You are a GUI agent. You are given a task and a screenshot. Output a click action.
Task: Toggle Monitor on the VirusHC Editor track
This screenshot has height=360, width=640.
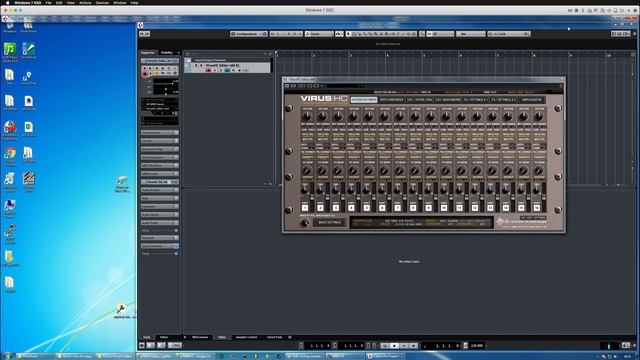(x=215, y=70)
